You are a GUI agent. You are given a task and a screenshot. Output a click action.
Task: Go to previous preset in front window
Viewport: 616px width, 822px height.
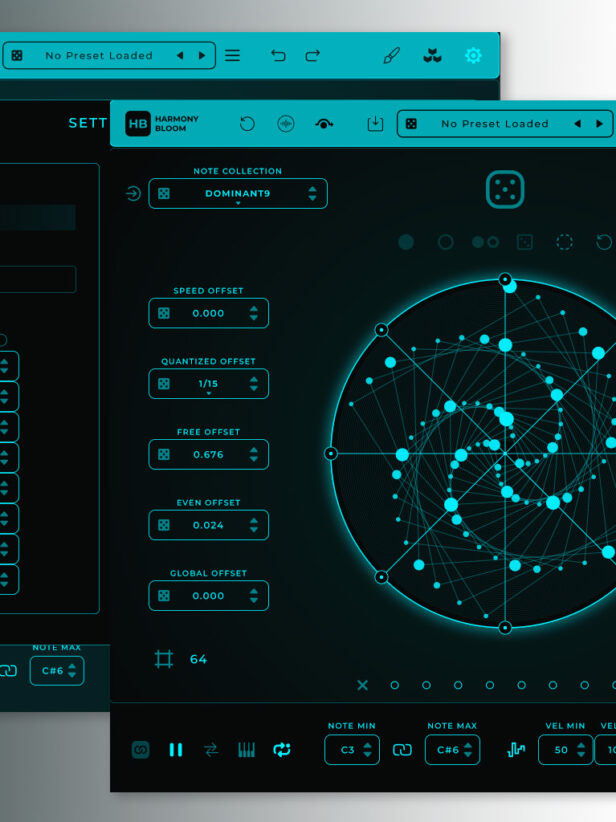pyautogui.click(x=577, y=123)
